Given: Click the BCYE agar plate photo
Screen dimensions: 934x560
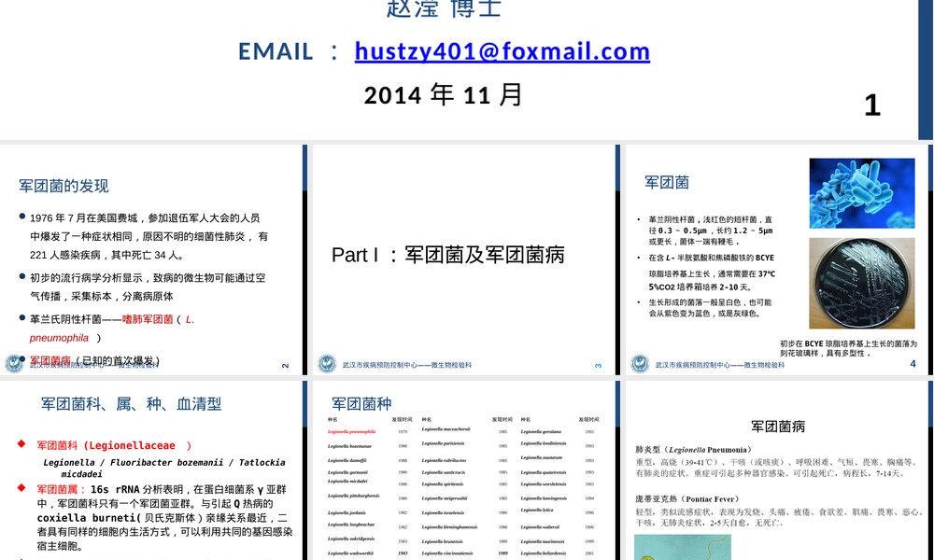Looking at the screenshot, I should tap(862, 284).
